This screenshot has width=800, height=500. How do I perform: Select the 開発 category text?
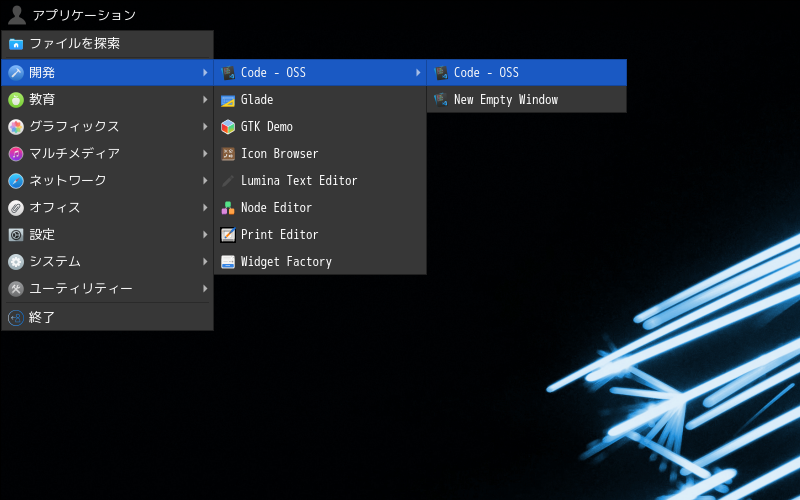click(42, 72)
